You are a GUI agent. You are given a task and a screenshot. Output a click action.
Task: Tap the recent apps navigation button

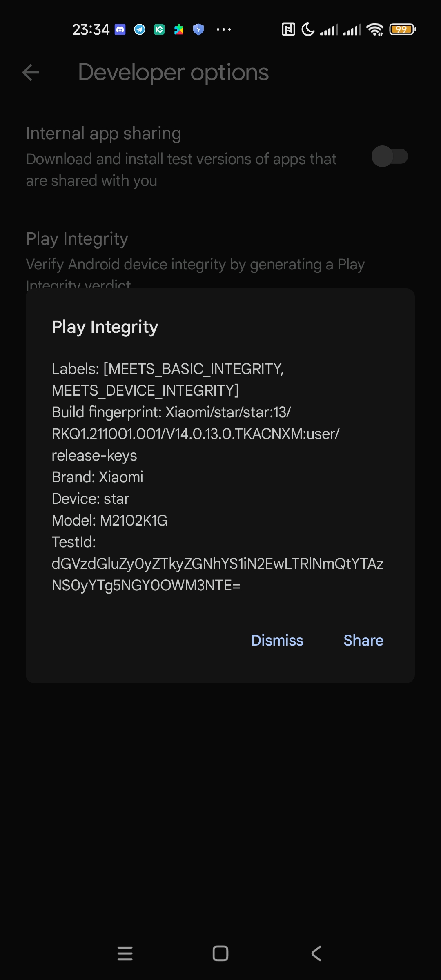[x=125, y=953]
